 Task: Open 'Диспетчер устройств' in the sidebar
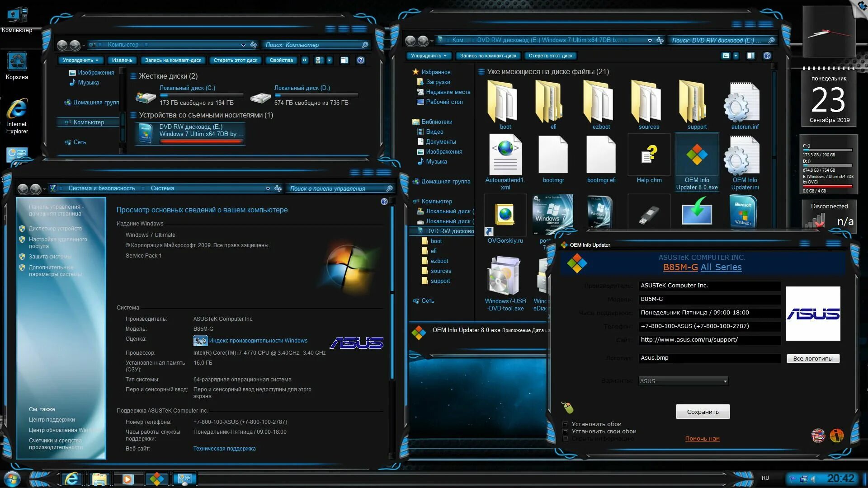click(x=55, y=229)
